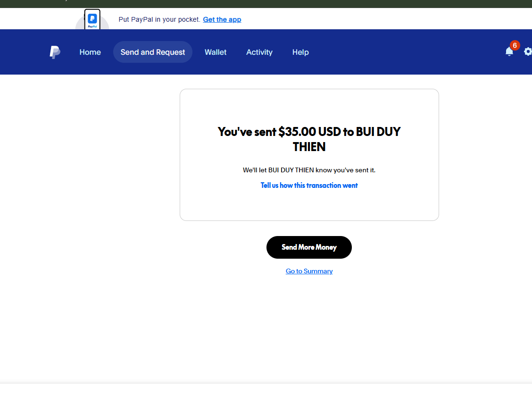Go to the Home tab
This screenshot has width=532, height=397.
tap(90, 52)
